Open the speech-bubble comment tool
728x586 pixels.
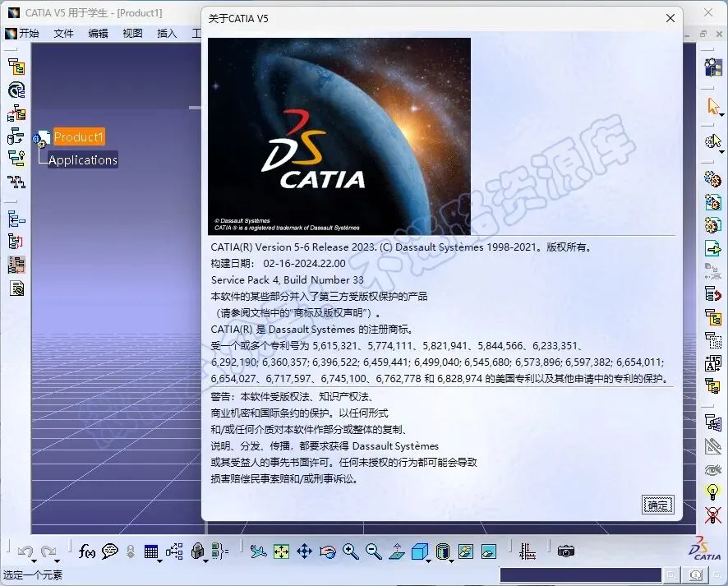click(109, 551)
